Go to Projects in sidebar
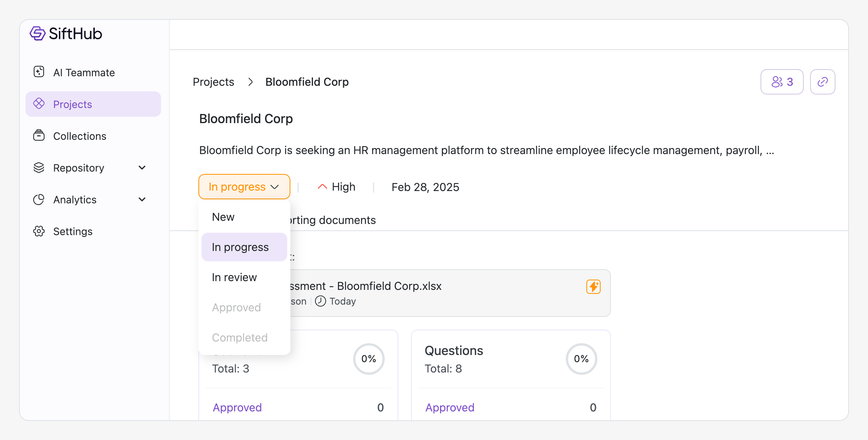The image size is (868, 440). point(73,104)
